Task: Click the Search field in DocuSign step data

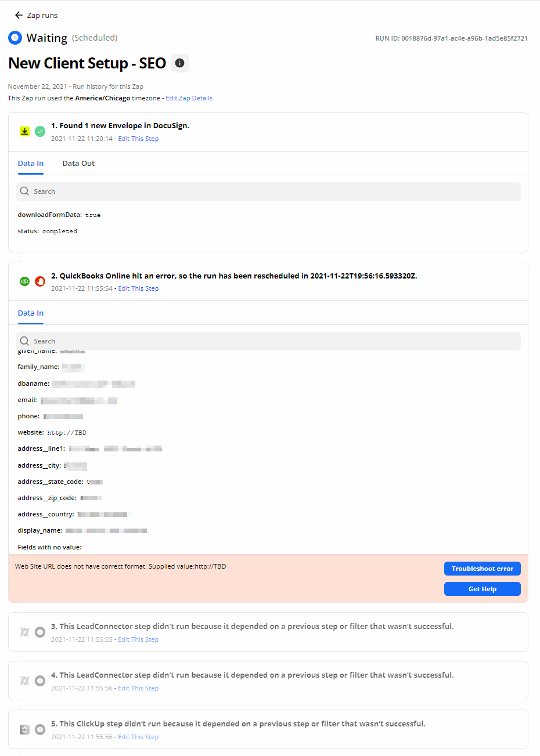Action: (x=268, y=191)
